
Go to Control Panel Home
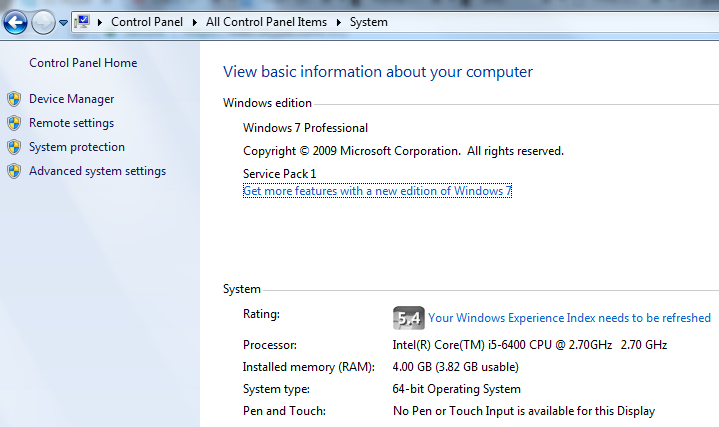pos(83,63)
